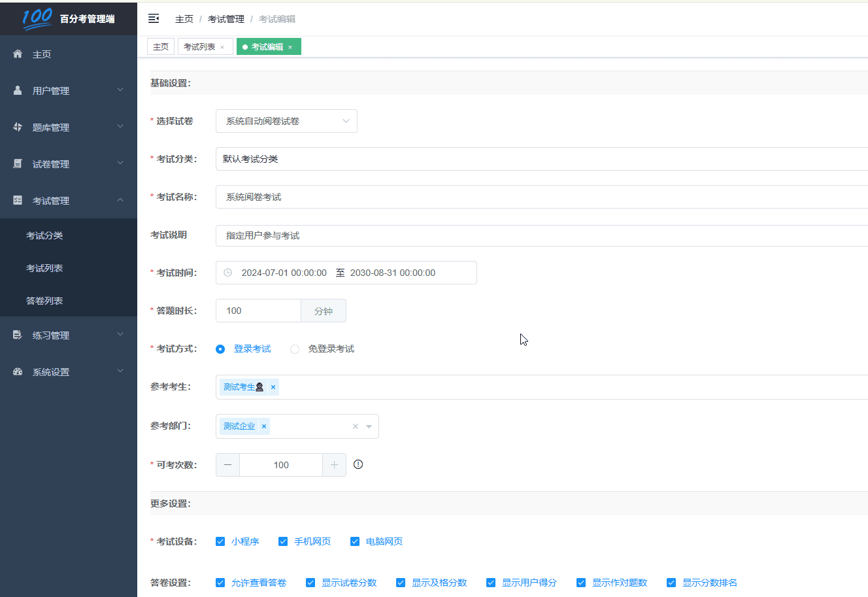
Task: Select 答卷列表 in the sidebar menu
Action: click(44, 300)
